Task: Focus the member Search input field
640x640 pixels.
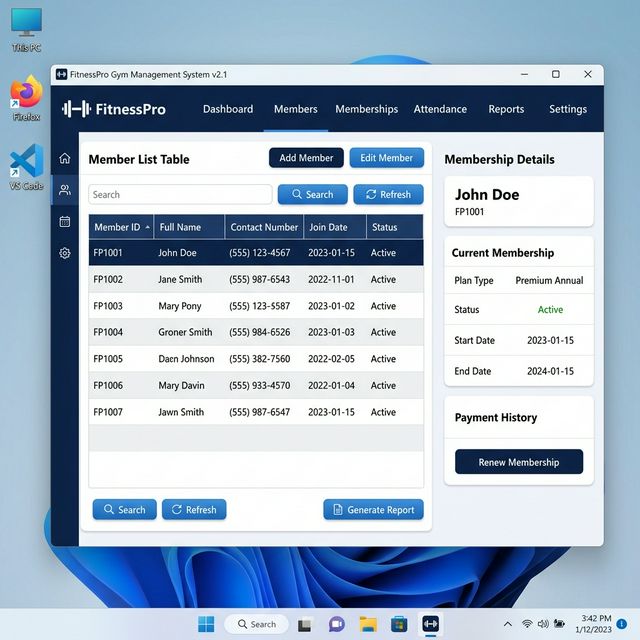Action: (180, 194)
